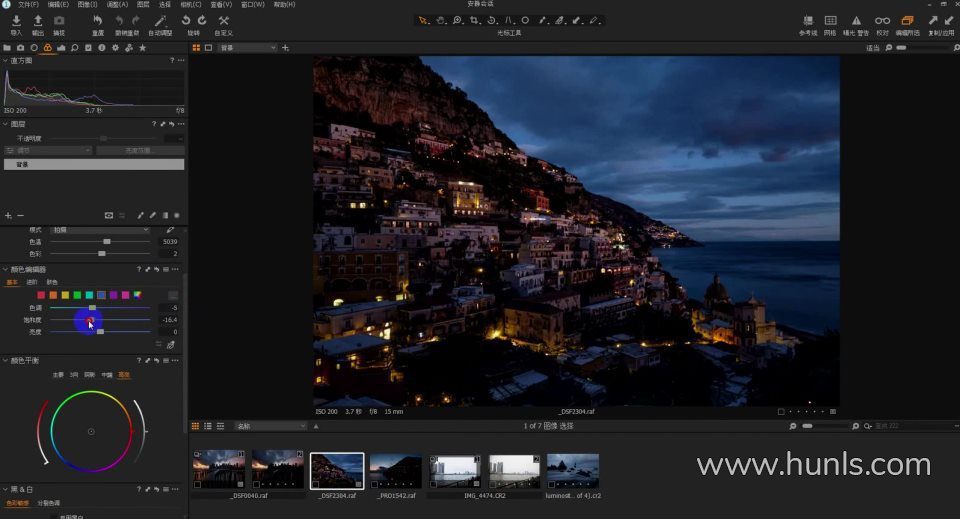Collapse the Color Editor (颜色编辑器) panel
This screenshot has width=960, height=519.
click(5, 269)
